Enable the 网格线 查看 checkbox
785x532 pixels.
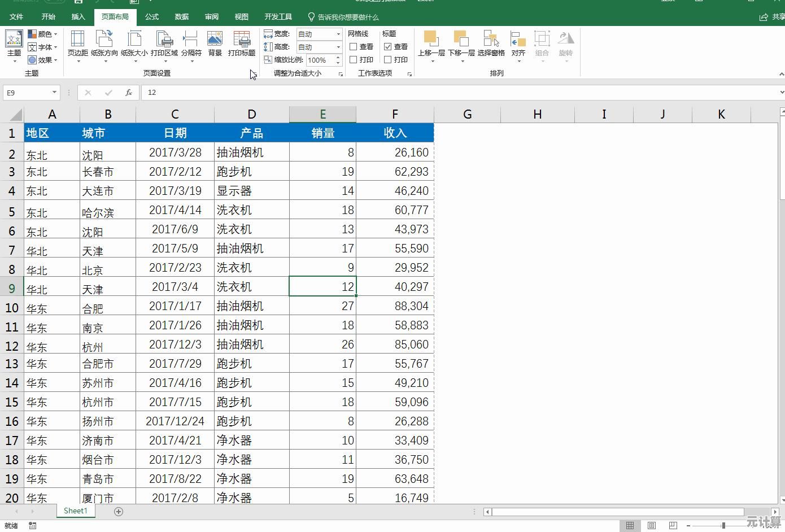[354, 47]
